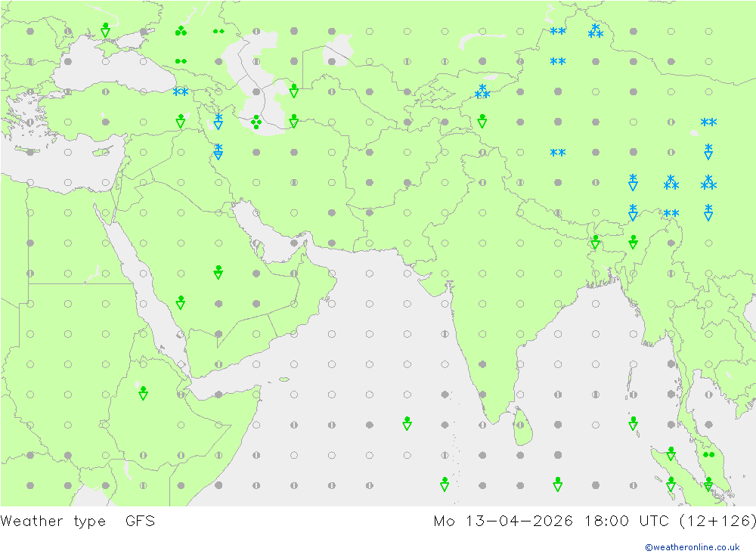Click the green shower symbol in Ethiopia
The width and height of the screenshot is (756, 554).
pos(143,394)
